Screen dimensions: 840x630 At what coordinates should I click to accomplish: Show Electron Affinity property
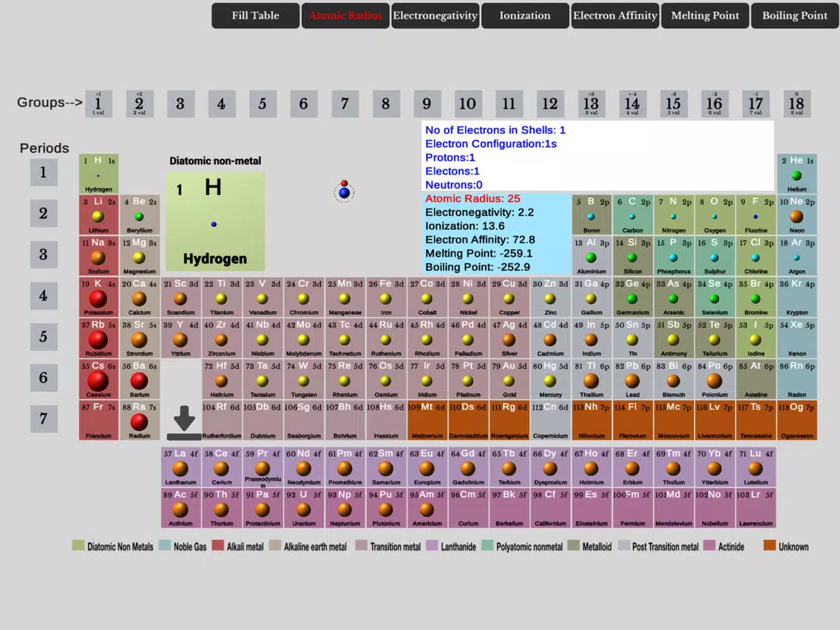click(615, 16)
